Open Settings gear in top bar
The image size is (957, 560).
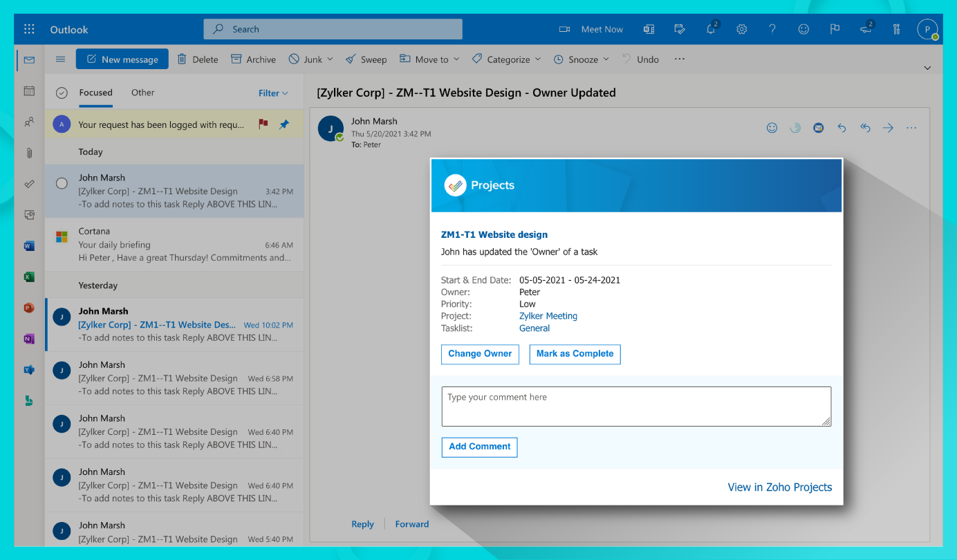click(x=742, y=29)
